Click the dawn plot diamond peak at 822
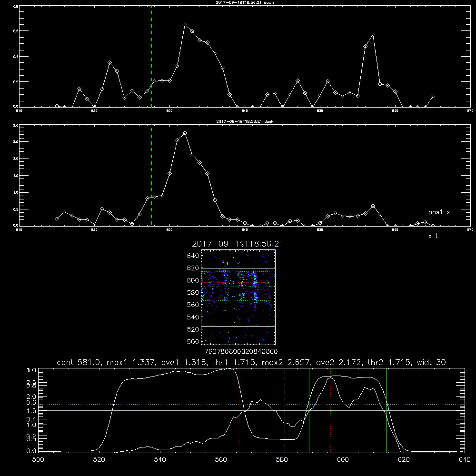This screenshot has width=476, height=476. 109,62
